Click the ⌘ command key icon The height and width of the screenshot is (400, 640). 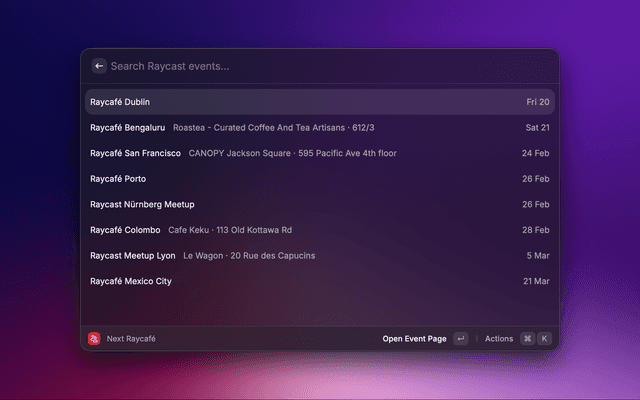527,339
